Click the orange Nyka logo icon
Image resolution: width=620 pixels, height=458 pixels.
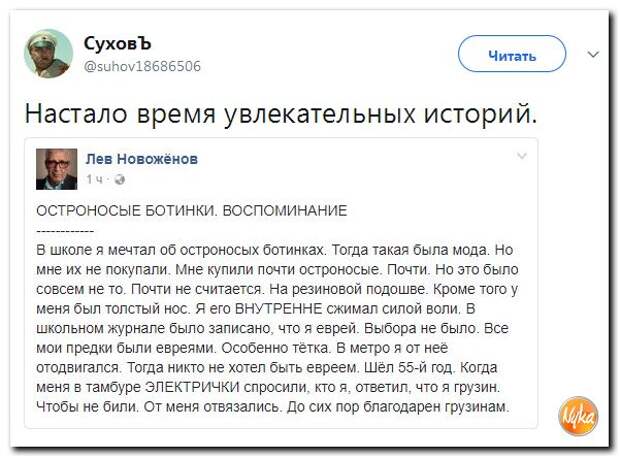click(x=578, y=416)
